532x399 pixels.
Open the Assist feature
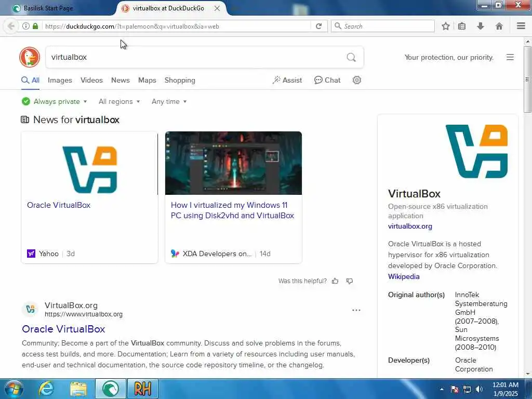pos(287,80)
